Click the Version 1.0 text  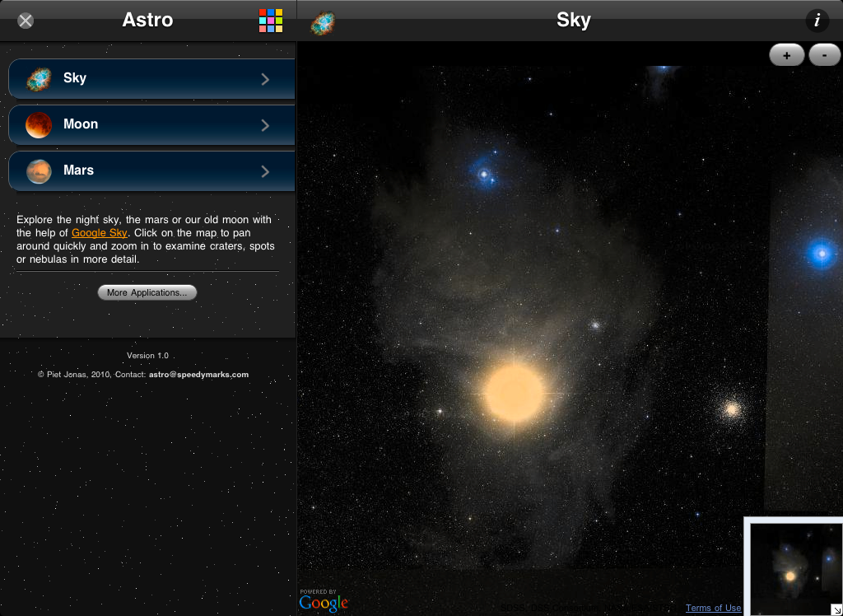[148, 356]
